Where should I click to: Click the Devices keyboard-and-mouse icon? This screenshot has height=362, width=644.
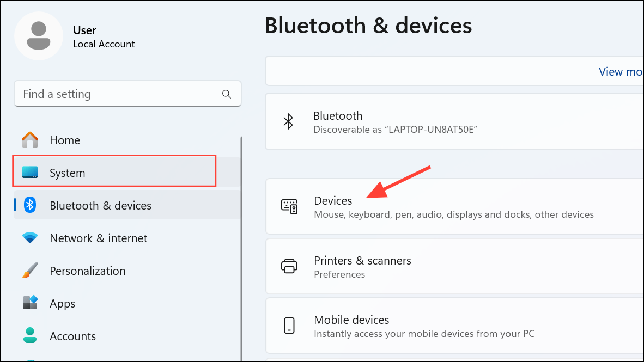[x=289, y=207]
